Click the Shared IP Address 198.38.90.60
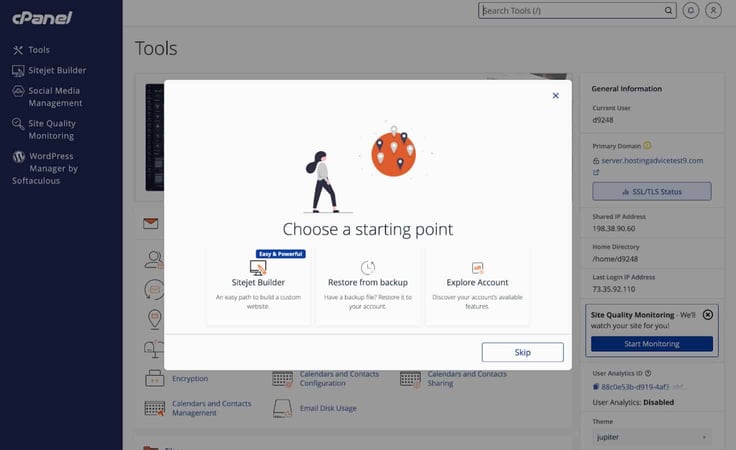The width and height of the screenshot is (736, 450). (x=613, y=229)
